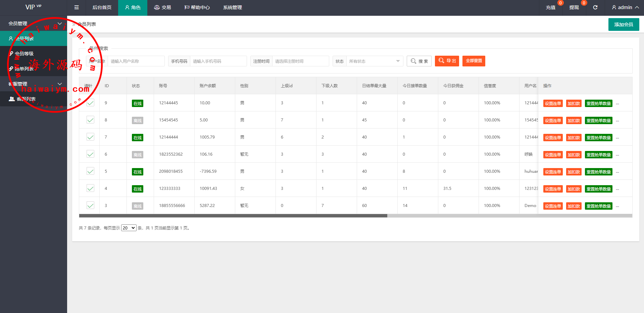This screenshot has height=313, width=644.
Task: Open 客服列表 in the sidebar
Action: pos(26,99)
